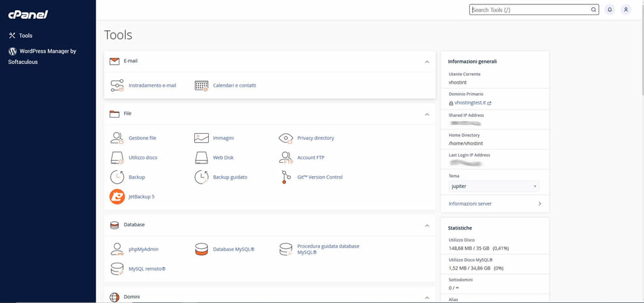Open Immagini link

[x=223, y=138]
